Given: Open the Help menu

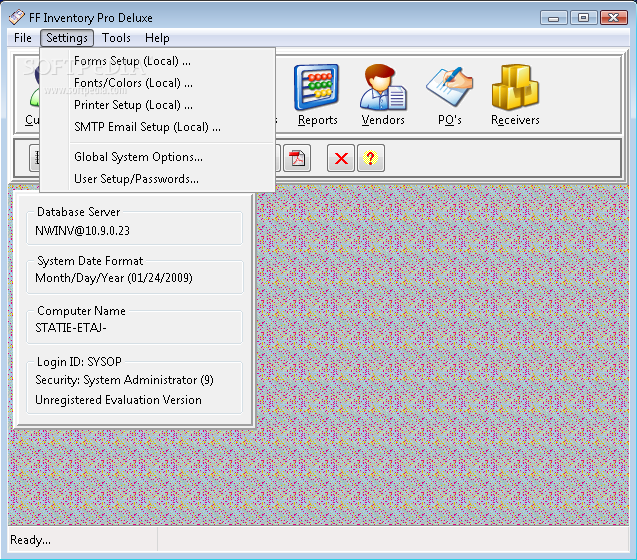Looking at the screenshot, I should pyautogui.click(x=157, y=38).
